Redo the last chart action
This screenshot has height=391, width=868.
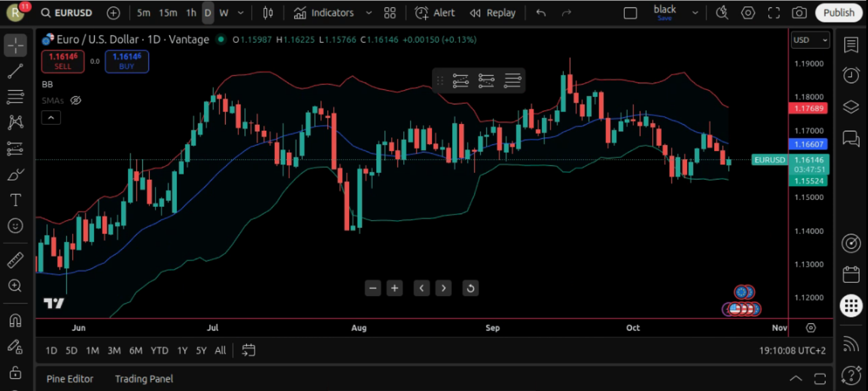click(567, 13)
